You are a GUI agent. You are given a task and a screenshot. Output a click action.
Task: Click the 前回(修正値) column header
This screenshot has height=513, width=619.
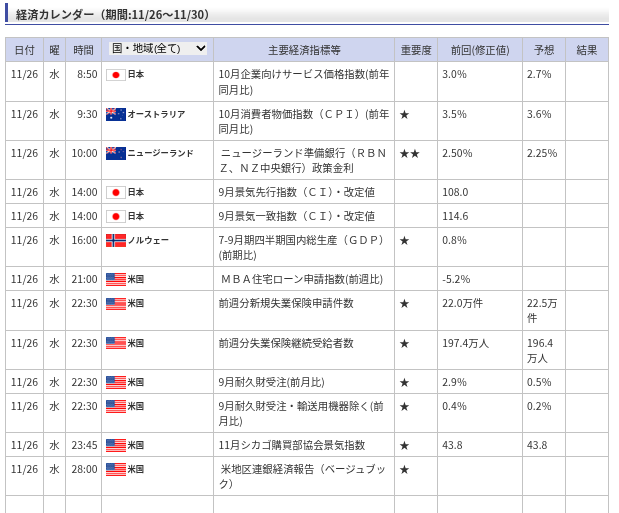click(479, 50)
